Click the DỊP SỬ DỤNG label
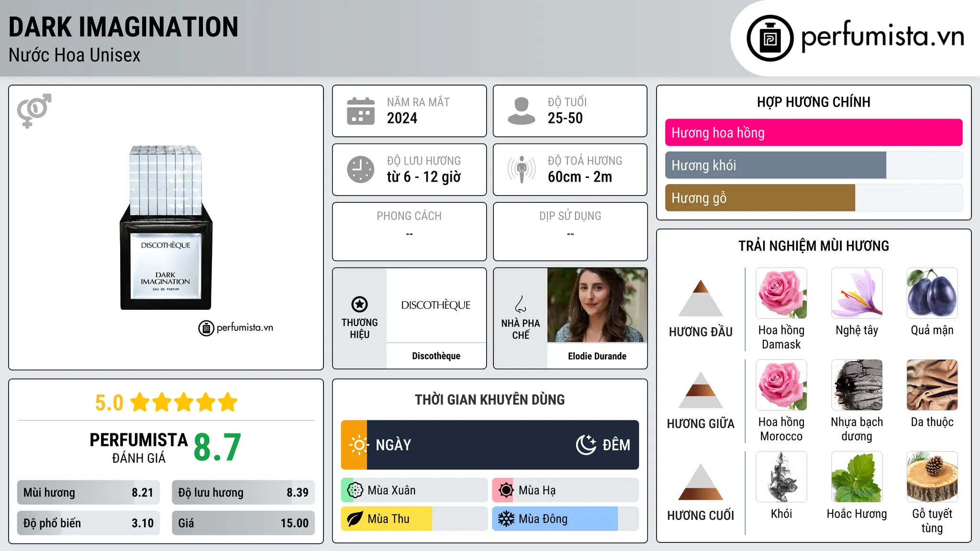Viewport: 980px width, 551px height. point(570,216)
